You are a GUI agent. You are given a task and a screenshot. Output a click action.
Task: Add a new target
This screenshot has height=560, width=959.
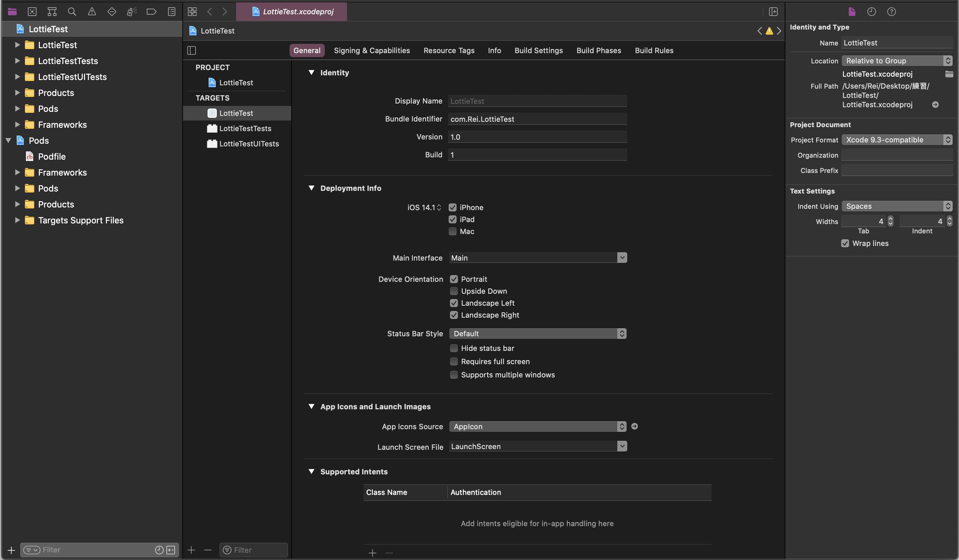point(191,550)
